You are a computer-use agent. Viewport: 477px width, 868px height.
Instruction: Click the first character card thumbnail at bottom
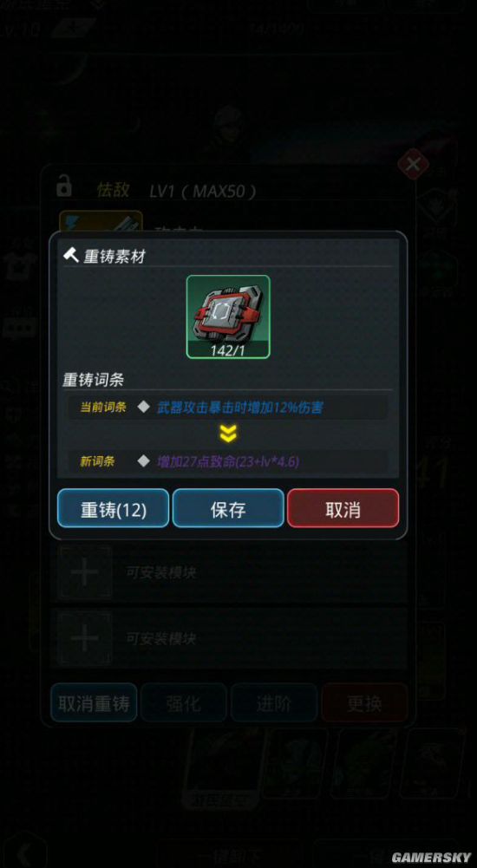tap(224, 767)
